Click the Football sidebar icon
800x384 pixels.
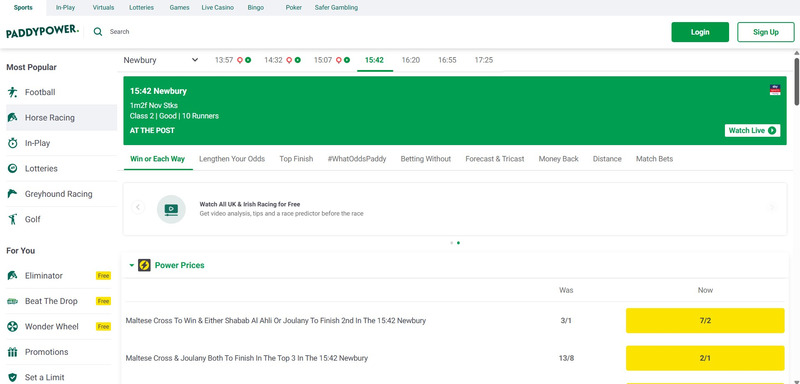tap(12, 92)
